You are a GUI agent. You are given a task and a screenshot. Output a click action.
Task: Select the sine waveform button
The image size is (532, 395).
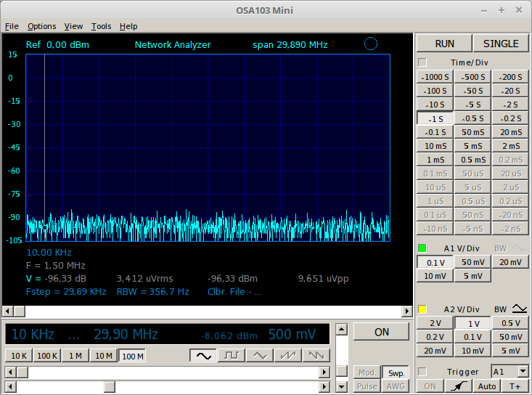click(203, 356)
